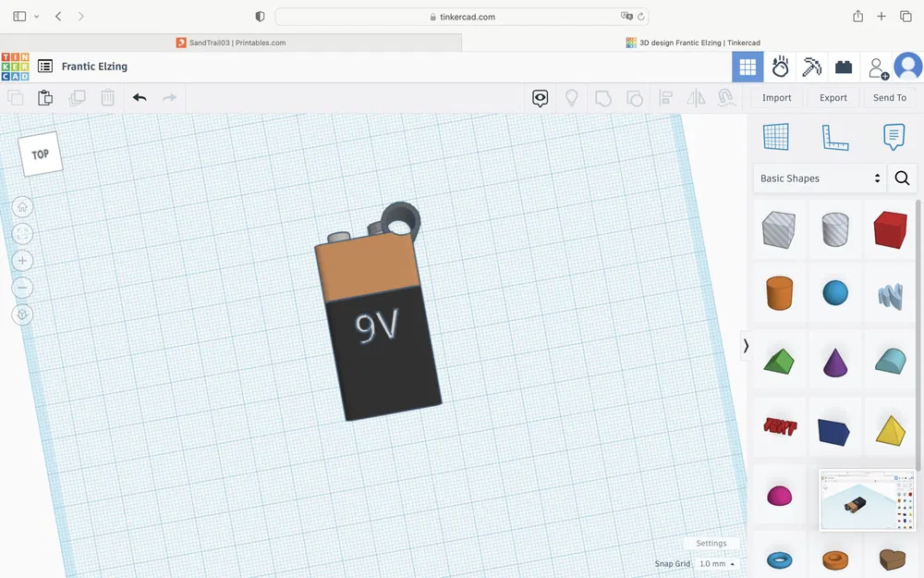
Task: Click Home view button on canvas
Action: pyautogui.click(x=22, y=207)
